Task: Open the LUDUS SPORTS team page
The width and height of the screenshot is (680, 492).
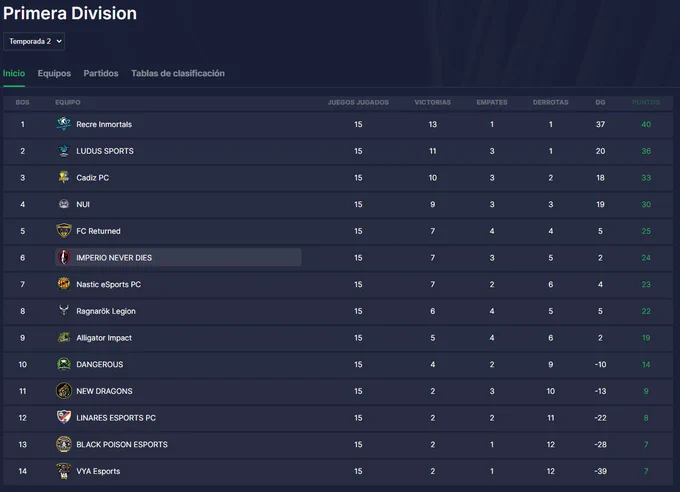Action: tap(105, 151)
